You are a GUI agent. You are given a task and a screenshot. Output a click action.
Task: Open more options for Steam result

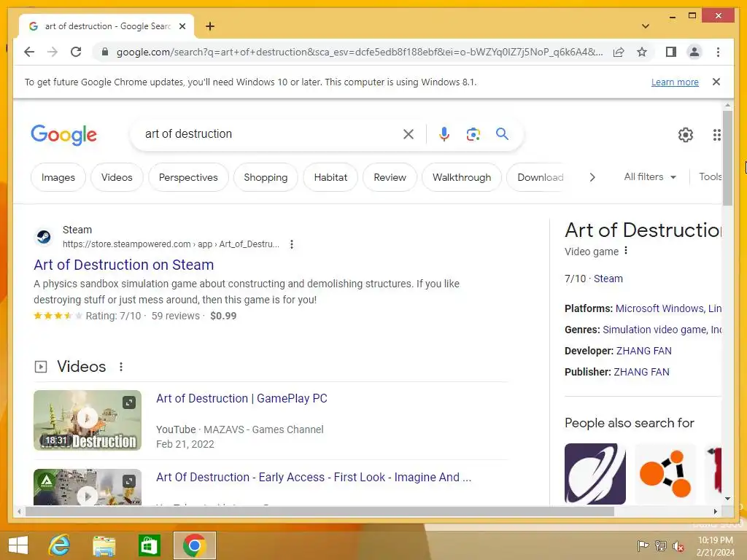click(x=292, y=244)
